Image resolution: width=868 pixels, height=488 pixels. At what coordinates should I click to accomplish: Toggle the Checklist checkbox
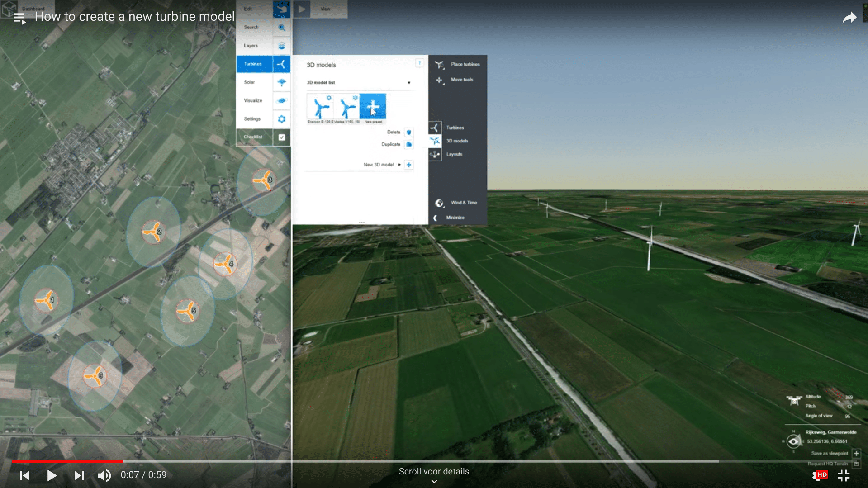point(281,137)
